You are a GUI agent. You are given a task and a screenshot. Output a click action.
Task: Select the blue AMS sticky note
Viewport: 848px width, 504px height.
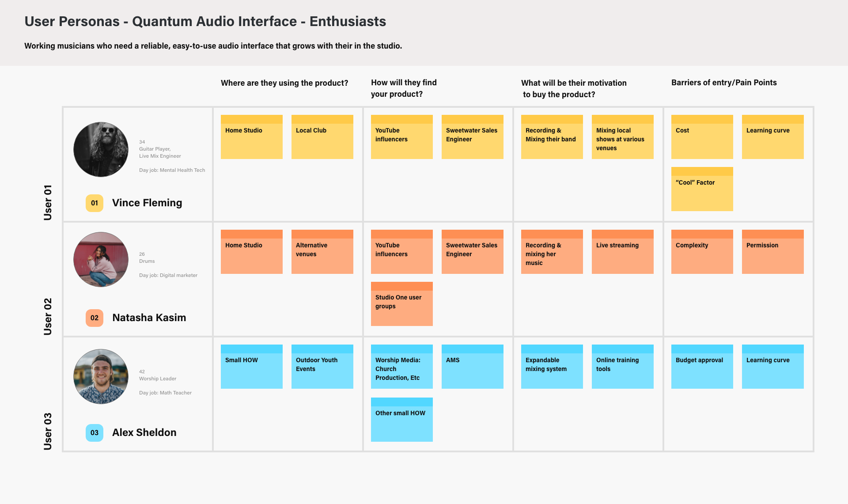coord(472,367)
